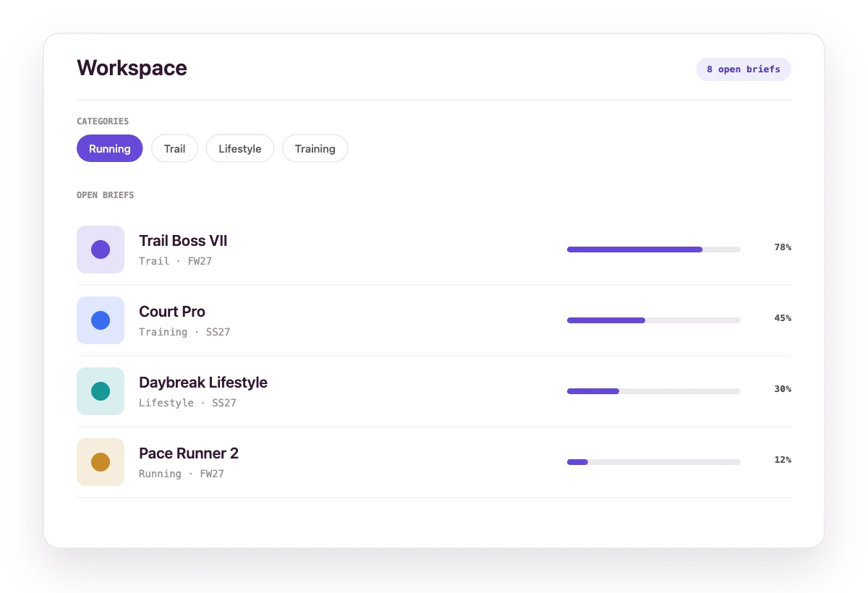Click the 45% progress value
Image resolution: width=868 pixels, height=593 pixels.
pos(783,318)
